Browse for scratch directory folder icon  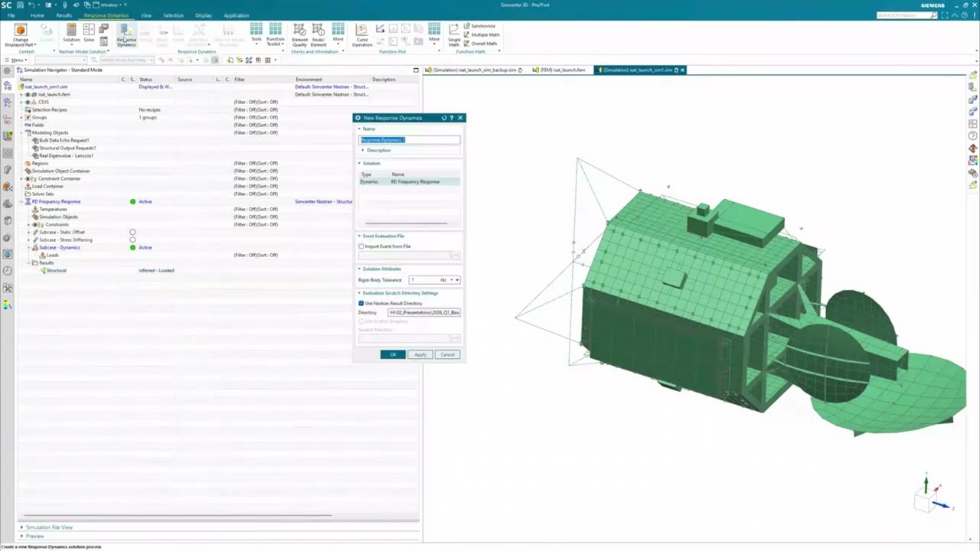[455, 338]
